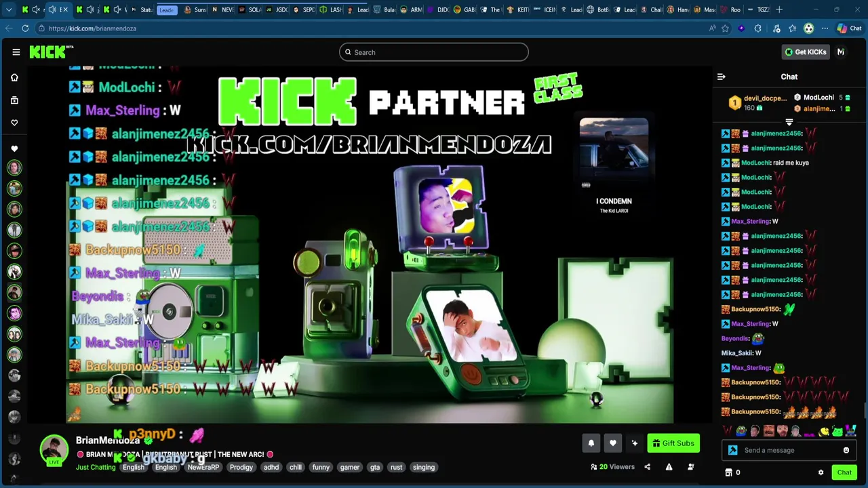Click the filled heart icon in sidebar
Screen dimensions: 868x488
click(14, 148)
